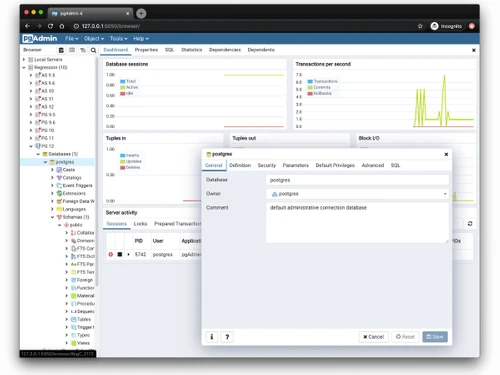Click the Deletes legend swatch in Tuples in
The image size is (500, 375).
[x=122, y=167]
